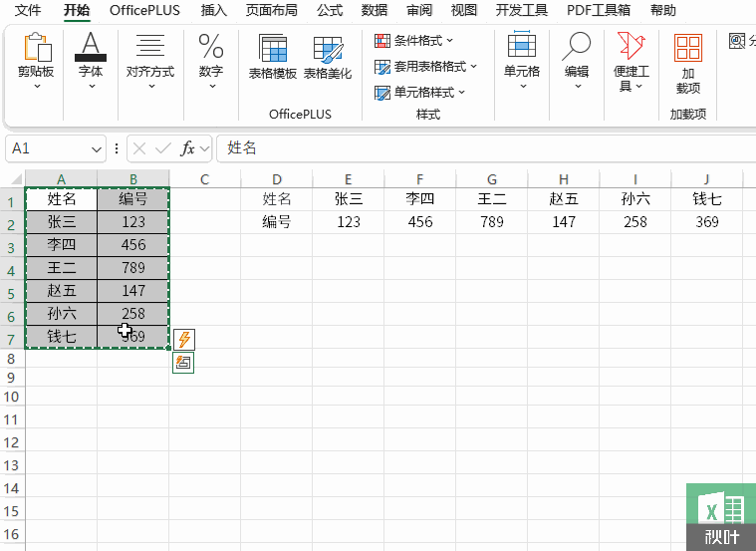The height and width of the screenshot is (551, 756).
Task: Open the cell styles (单元格样式) dropdown
Action: click(420, 93)
